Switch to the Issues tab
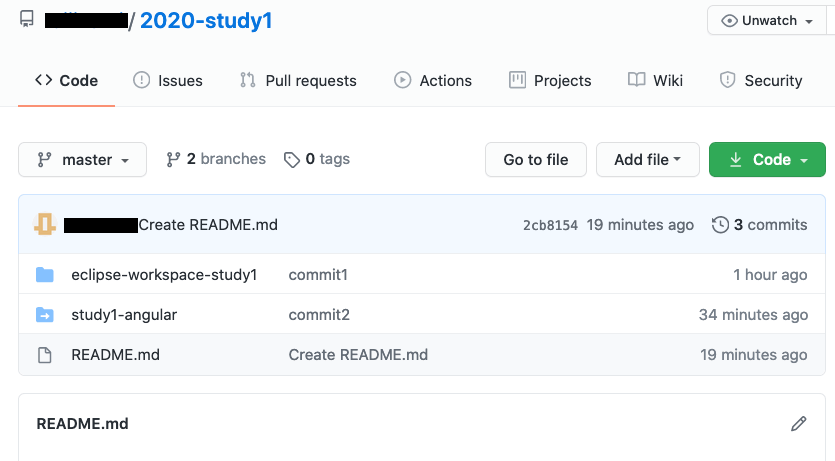Viewport: 835px width, 461px height. (168, 80)
